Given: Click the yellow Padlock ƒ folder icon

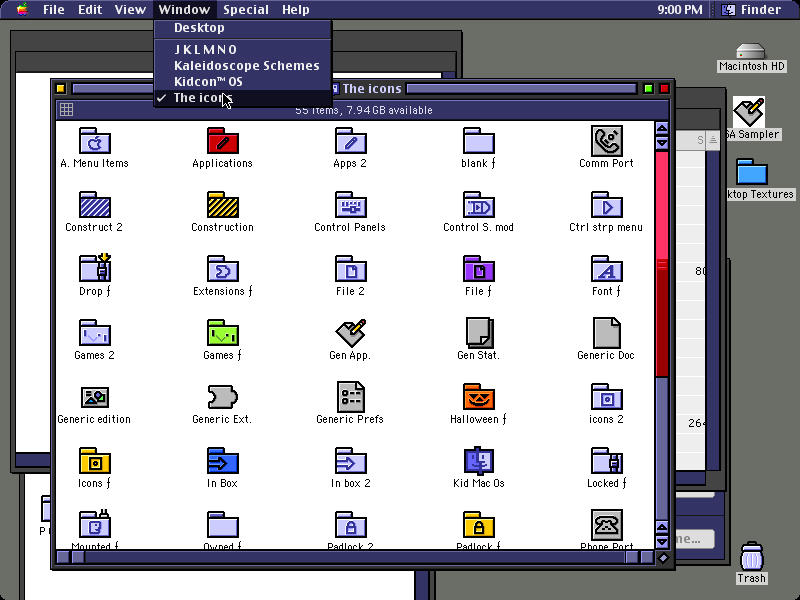Looking at the screenshot, I should pyautogui.click(x=479, y=524).
